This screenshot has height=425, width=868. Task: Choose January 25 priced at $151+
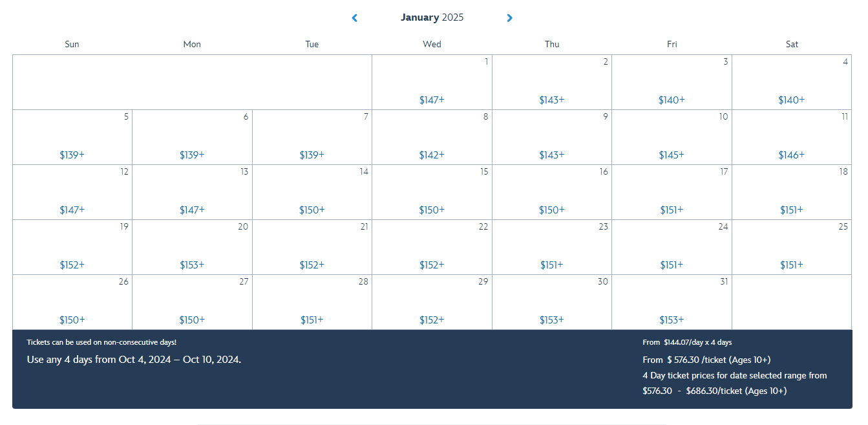[x=792, y=247]
